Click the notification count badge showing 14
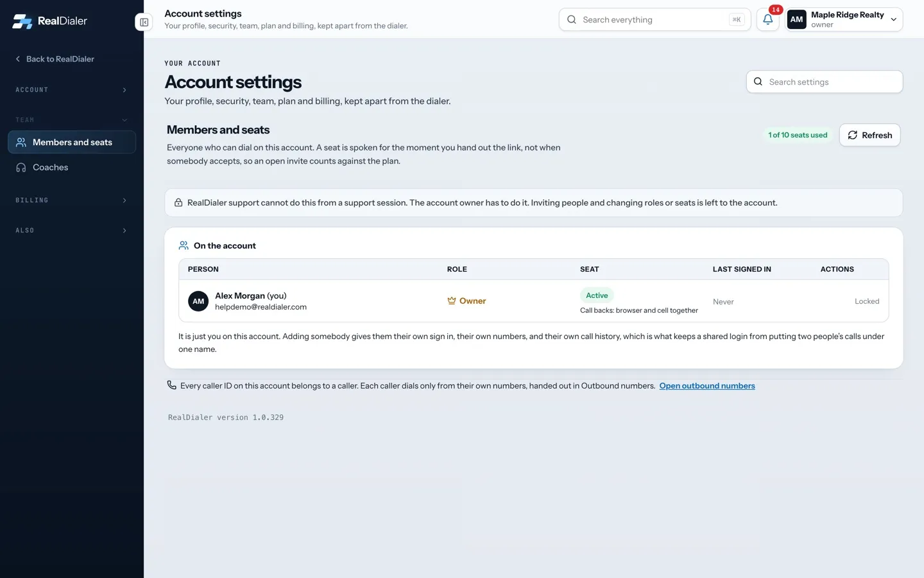The width and height of the screenshot is (924, 578). tap(776, 10)
